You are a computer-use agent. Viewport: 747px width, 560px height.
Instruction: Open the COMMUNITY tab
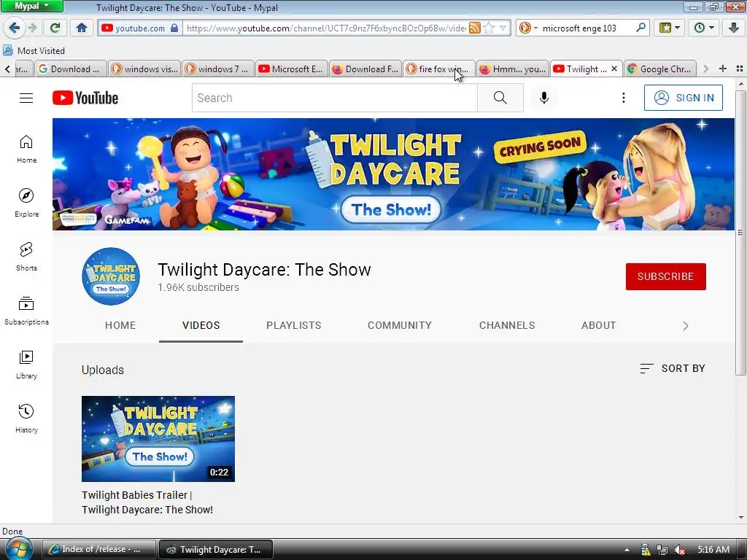coord(399,325)
